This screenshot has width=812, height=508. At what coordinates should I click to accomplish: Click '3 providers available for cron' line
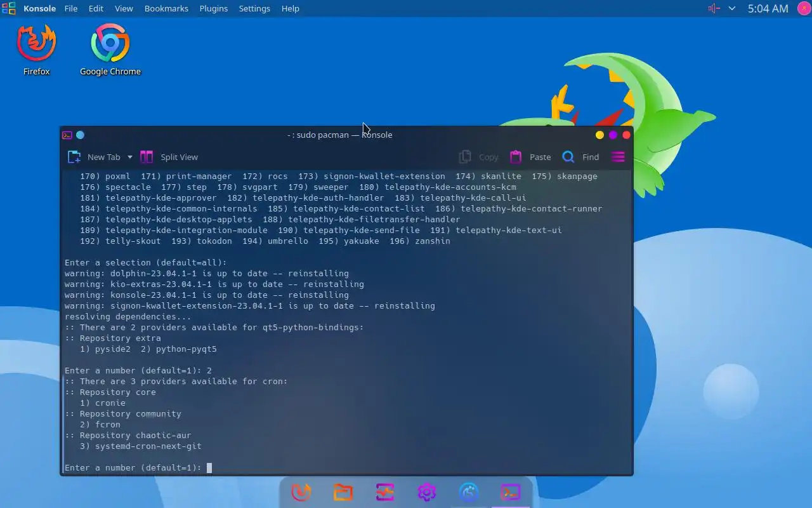176,382
